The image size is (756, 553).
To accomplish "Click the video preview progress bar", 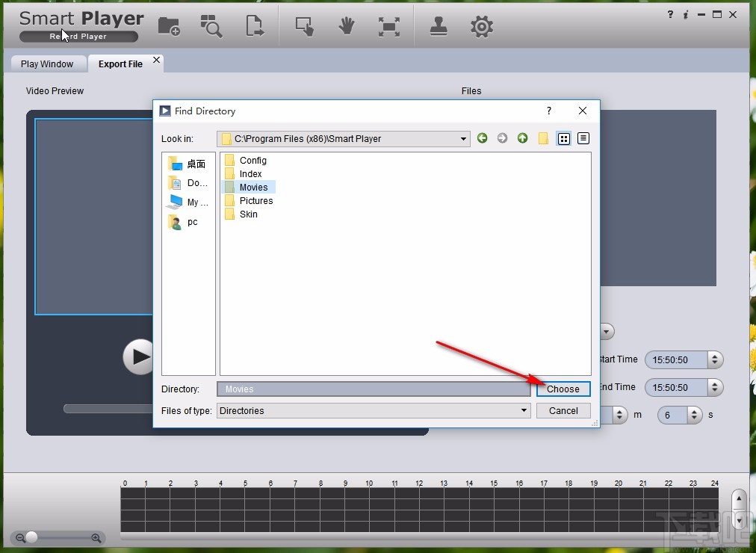I will click(108, 409).
